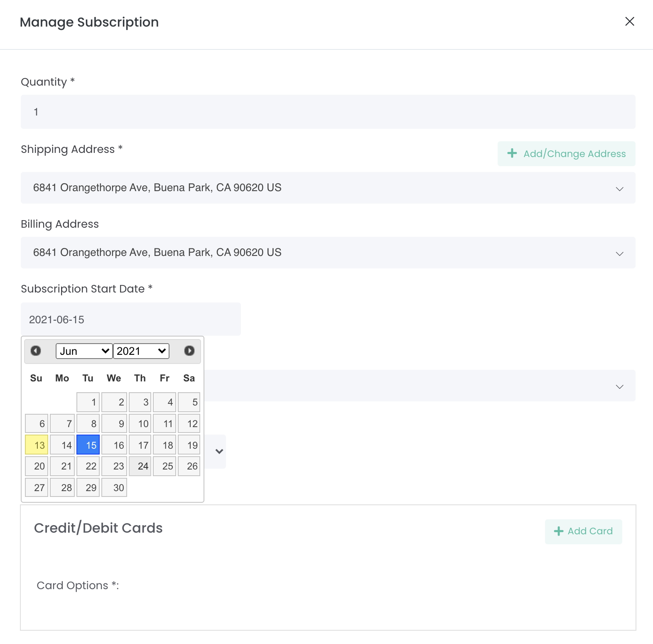Go to next month in calendar
653x644 pixels.
(x=189, y=351)
